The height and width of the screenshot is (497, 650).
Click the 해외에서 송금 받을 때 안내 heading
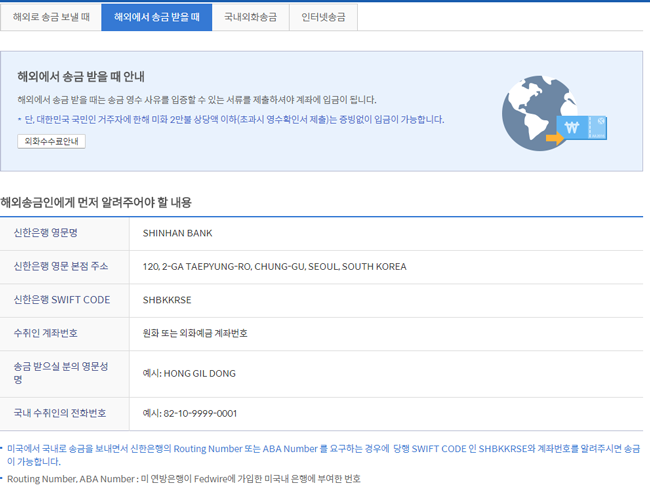(81, 77)
